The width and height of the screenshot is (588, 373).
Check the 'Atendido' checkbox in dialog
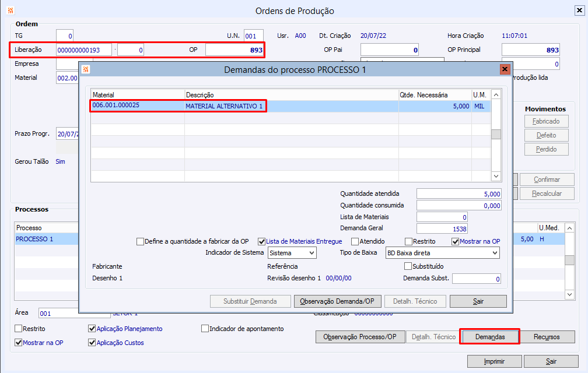[x=355, y=241]
